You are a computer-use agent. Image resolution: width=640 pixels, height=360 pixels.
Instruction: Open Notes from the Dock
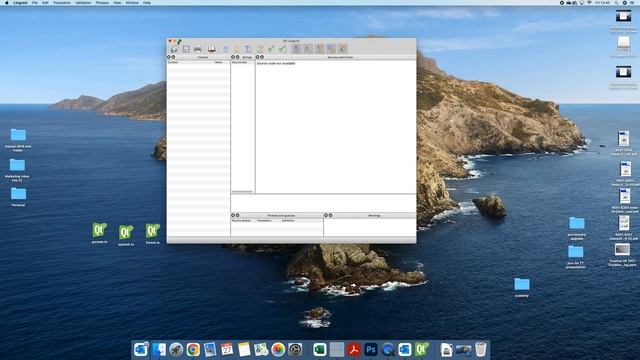(244, 349)
